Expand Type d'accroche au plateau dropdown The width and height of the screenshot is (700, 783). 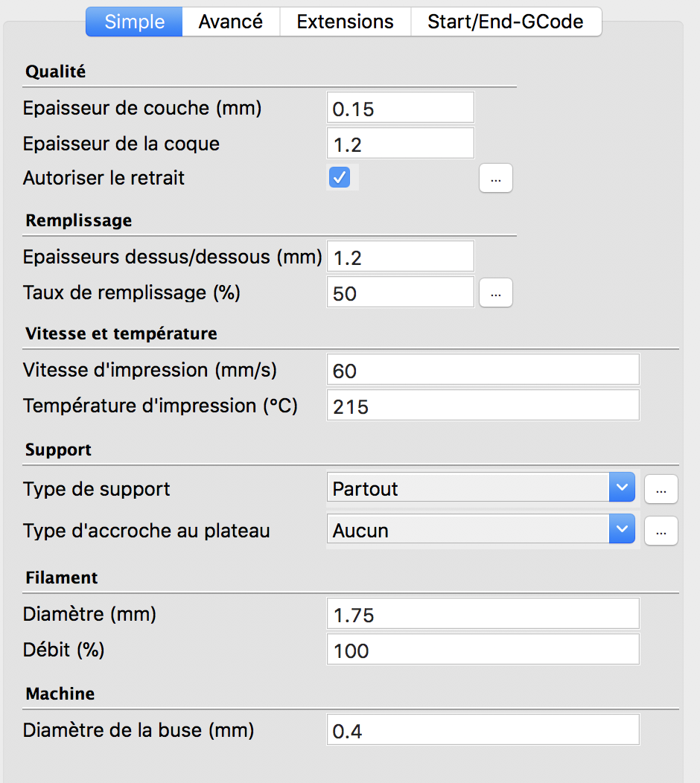pos(480,529)
